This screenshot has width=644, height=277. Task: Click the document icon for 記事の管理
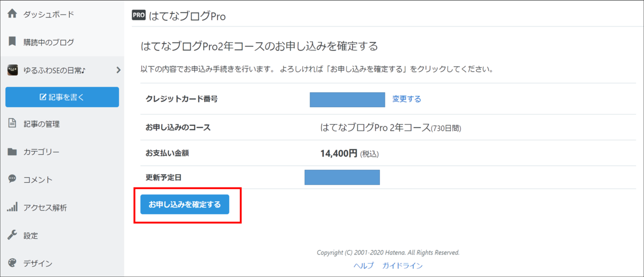click(12, 123)
